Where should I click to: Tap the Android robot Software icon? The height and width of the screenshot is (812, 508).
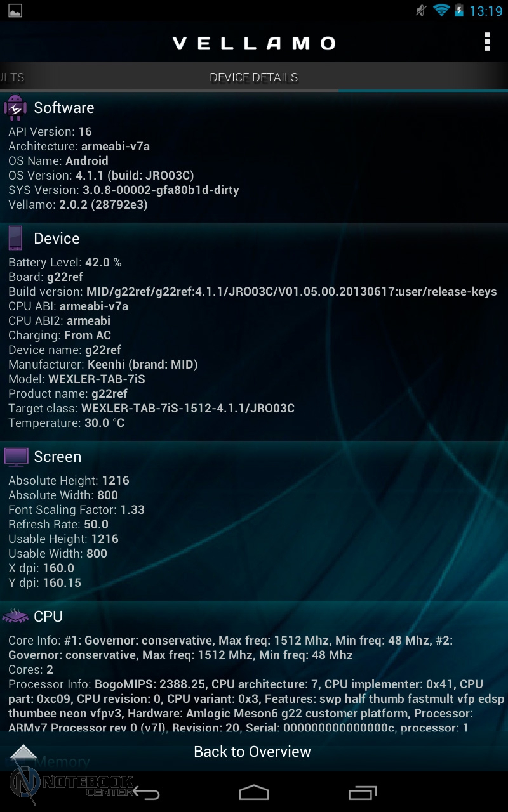[15, 108]
